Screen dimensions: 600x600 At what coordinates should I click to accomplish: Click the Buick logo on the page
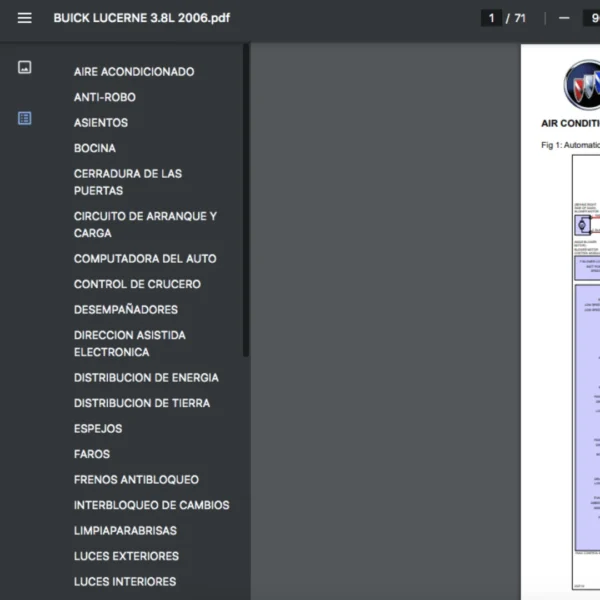(x=582, y=85)
